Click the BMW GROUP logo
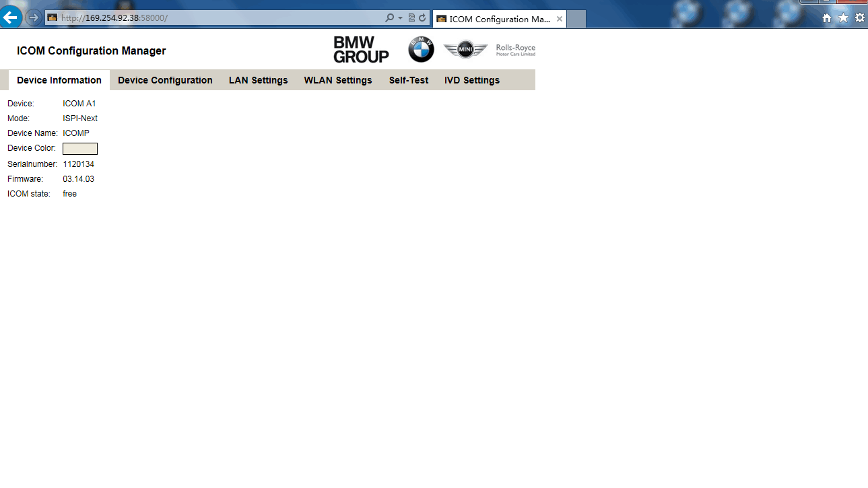 click(x=361, y=50)
